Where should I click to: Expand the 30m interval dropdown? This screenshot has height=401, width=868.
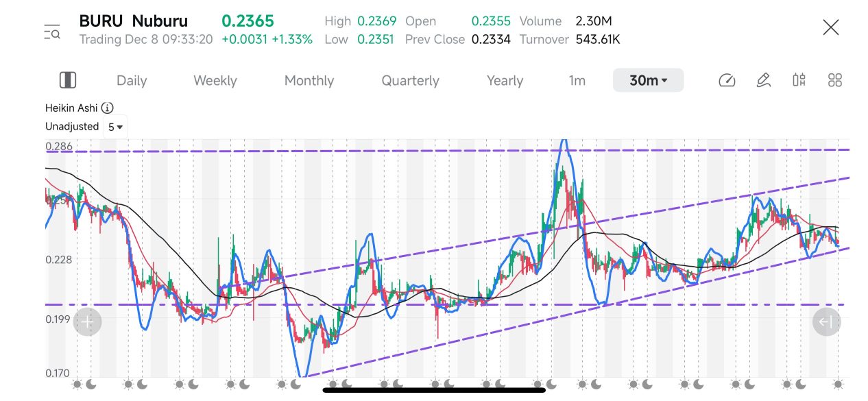(x=648, y=80)
